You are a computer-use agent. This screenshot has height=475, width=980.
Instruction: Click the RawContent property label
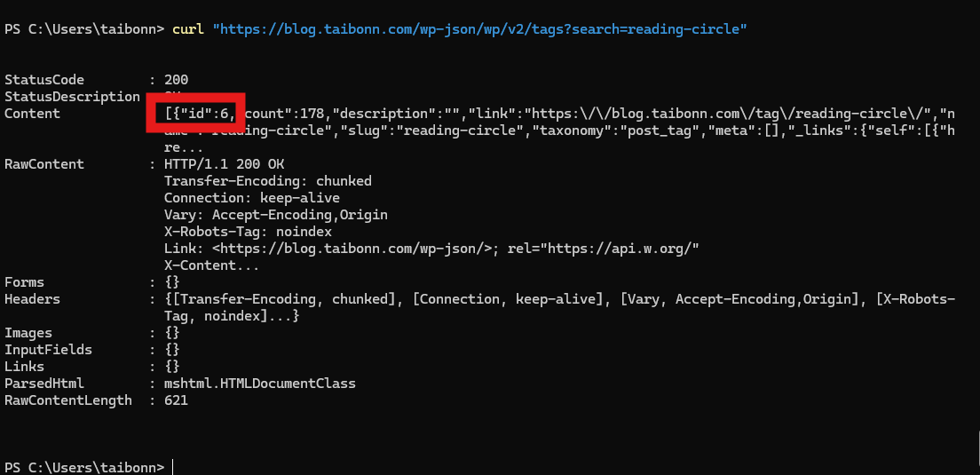[x=44, y=164]
